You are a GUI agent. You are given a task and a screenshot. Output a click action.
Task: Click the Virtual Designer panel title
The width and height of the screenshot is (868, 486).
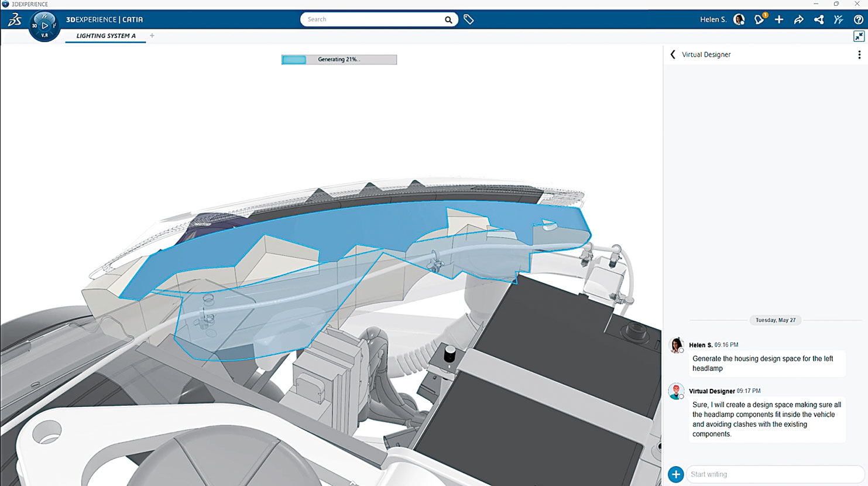pyautogui.click(x=706, y=54)
